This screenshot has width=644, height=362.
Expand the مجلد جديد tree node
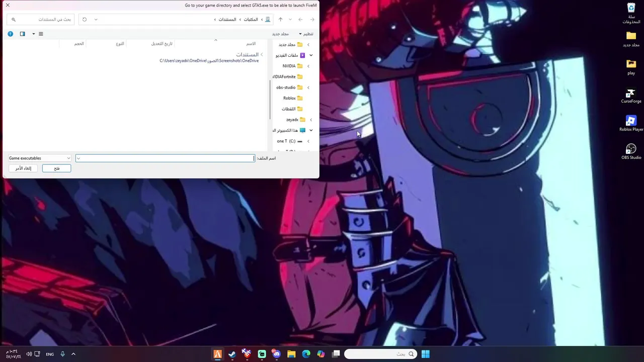(x=308, y=45)
